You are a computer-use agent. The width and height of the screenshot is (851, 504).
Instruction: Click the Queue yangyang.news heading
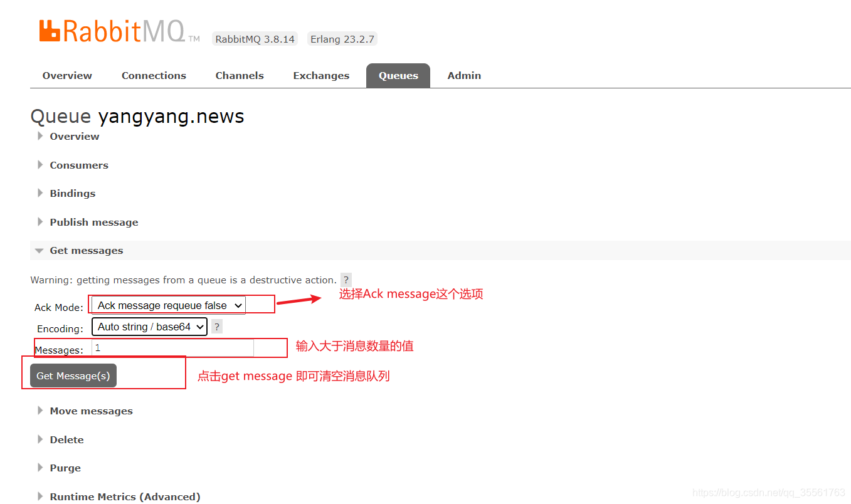click(x=137, y=116)
